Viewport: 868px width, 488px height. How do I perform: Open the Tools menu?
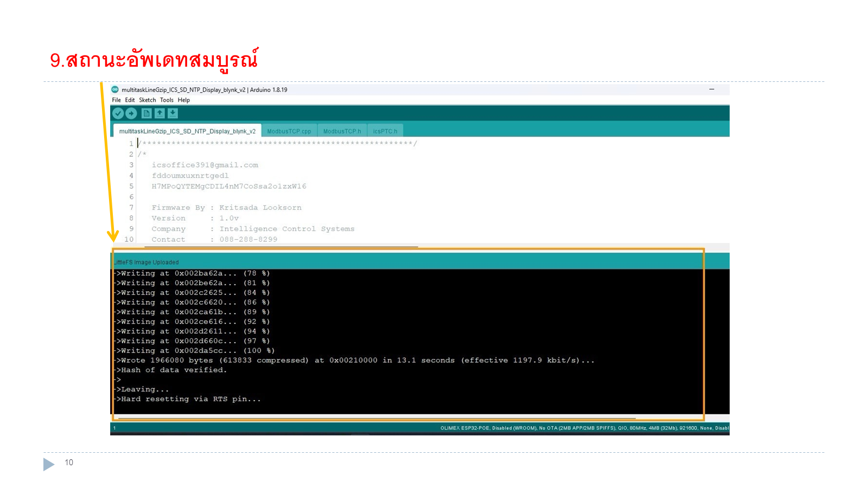tap(167, 100)
